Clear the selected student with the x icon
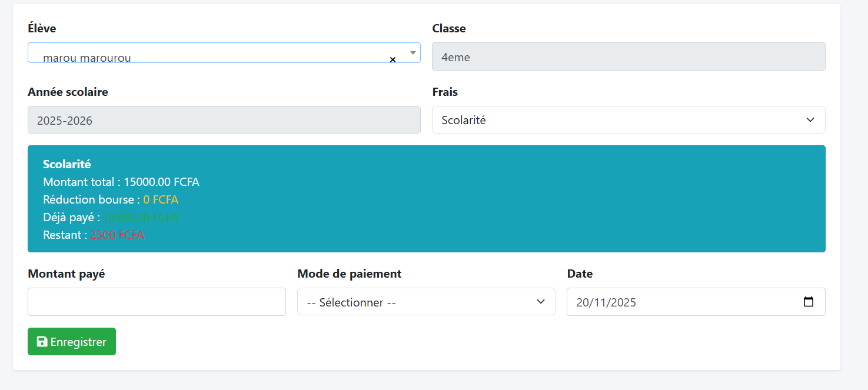Image resolution: width=868 pixels, height=390 pixels. click(392, 59)
